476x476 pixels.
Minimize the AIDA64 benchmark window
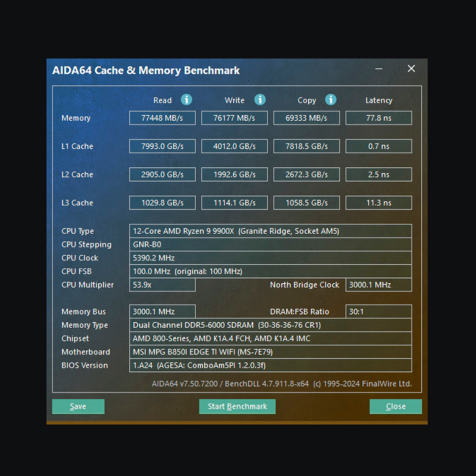tap(379, 69)
